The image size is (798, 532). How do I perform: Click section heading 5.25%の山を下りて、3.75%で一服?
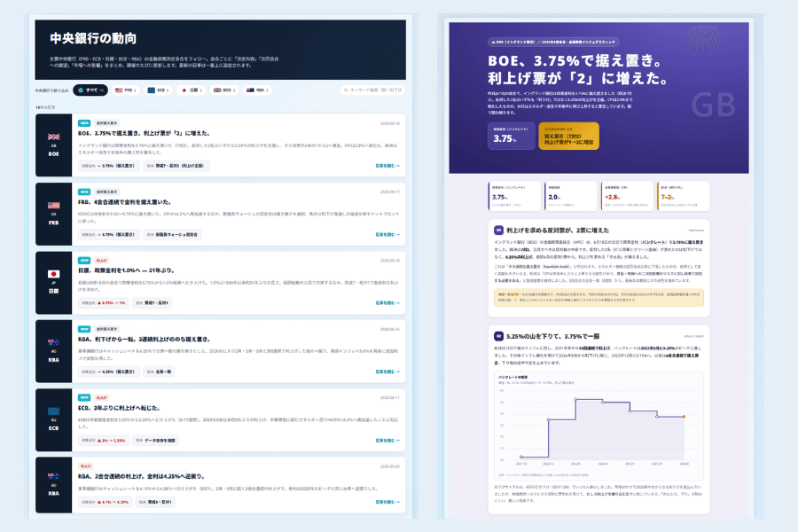click(552, 336)
